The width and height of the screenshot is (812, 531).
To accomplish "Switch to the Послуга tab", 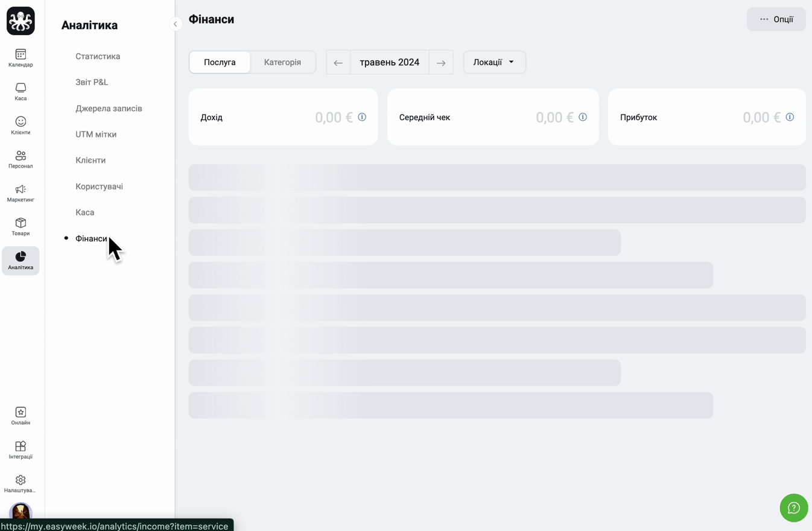I will point(220,62).
